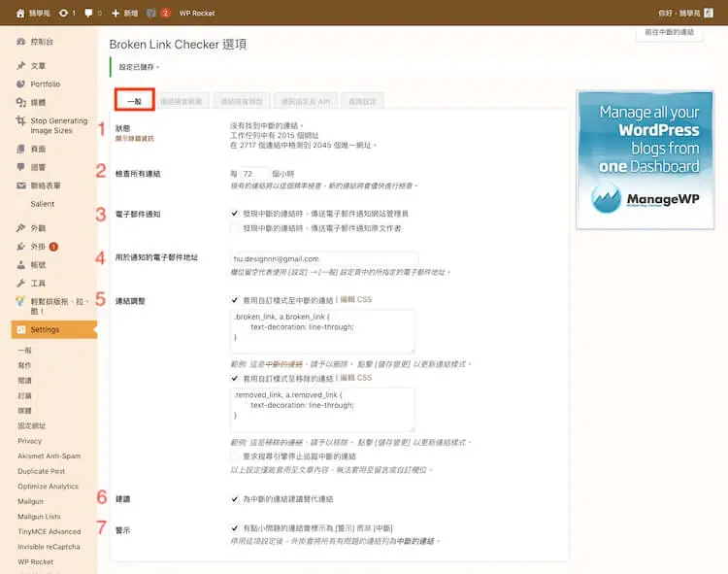Open 外掛 plugins with the 1 badge
728x574 pixels.
pos(38,247)
